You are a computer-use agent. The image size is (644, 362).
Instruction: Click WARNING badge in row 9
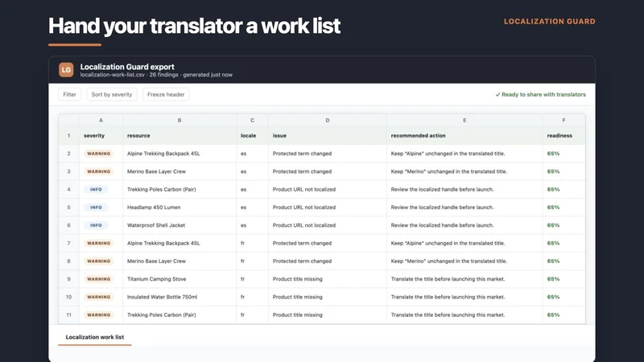tap(98, 279)
